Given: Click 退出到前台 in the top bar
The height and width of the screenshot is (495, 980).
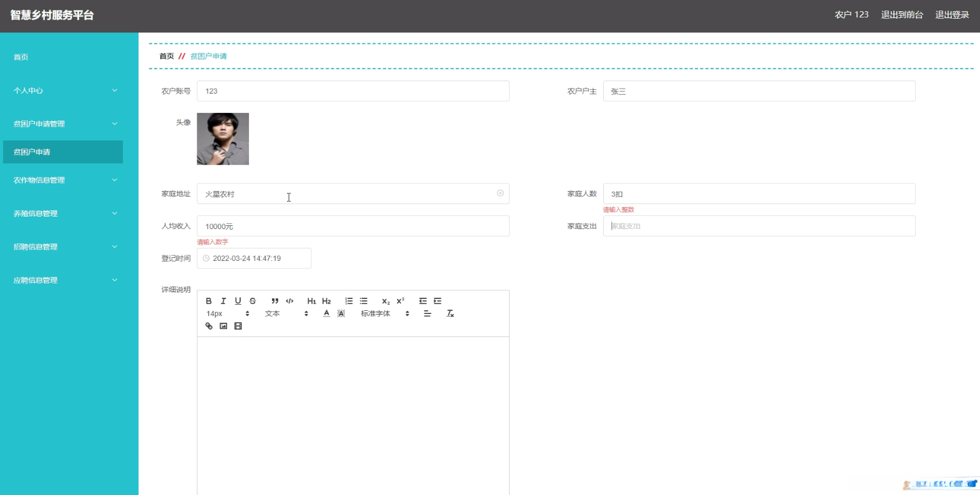Looking at the screenshot, I should pos(902,15).
